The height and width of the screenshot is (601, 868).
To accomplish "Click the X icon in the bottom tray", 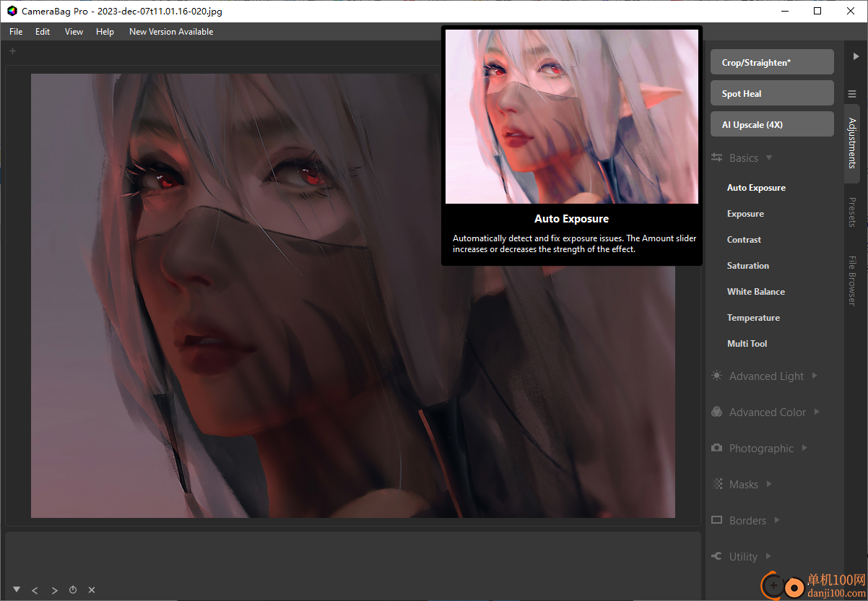I will point(92,590).
